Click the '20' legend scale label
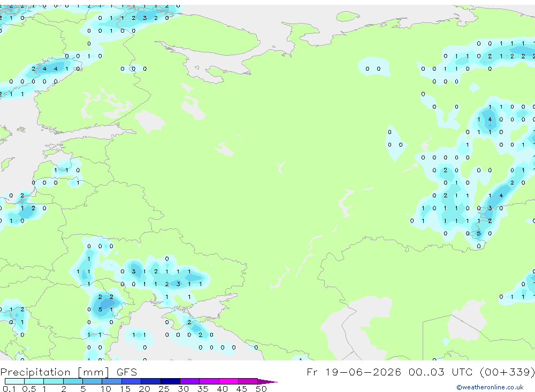 tap(144, 389)
